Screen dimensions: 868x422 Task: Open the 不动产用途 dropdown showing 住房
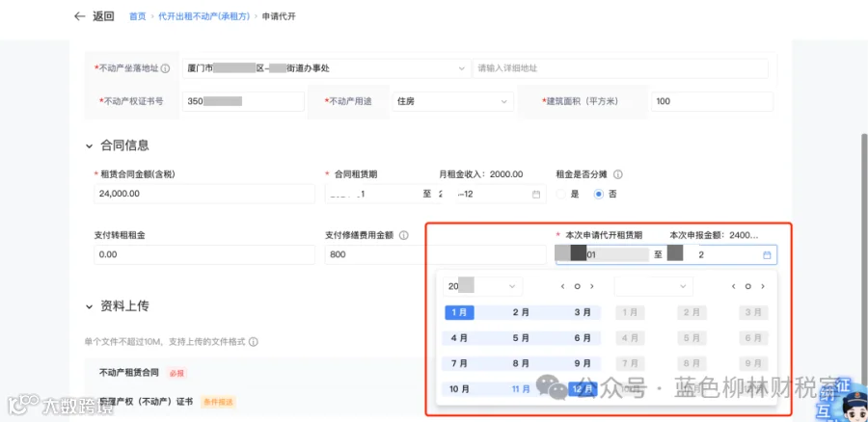click(x=452, y=101)
